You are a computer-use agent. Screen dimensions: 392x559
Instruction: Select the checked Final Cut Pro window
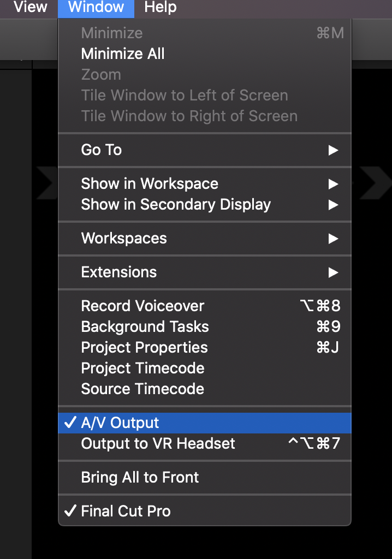(x=126, y=511)
